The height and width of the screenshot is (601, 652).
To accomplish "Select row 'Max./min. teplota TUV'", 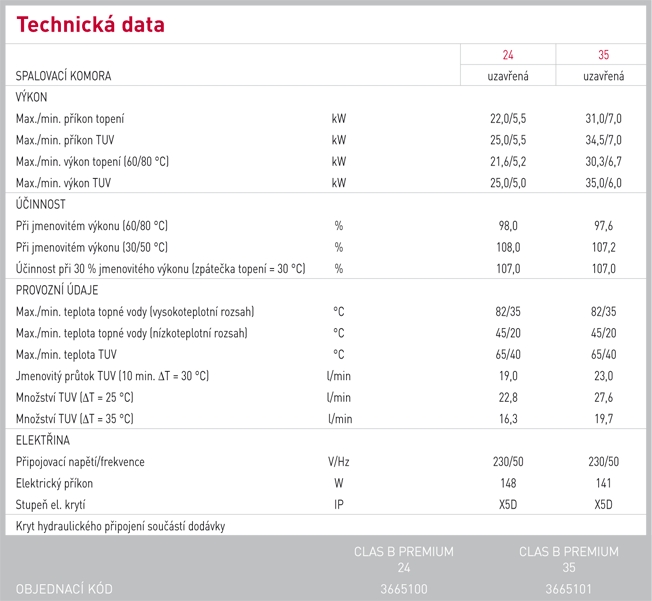I will tap(326, 354).
